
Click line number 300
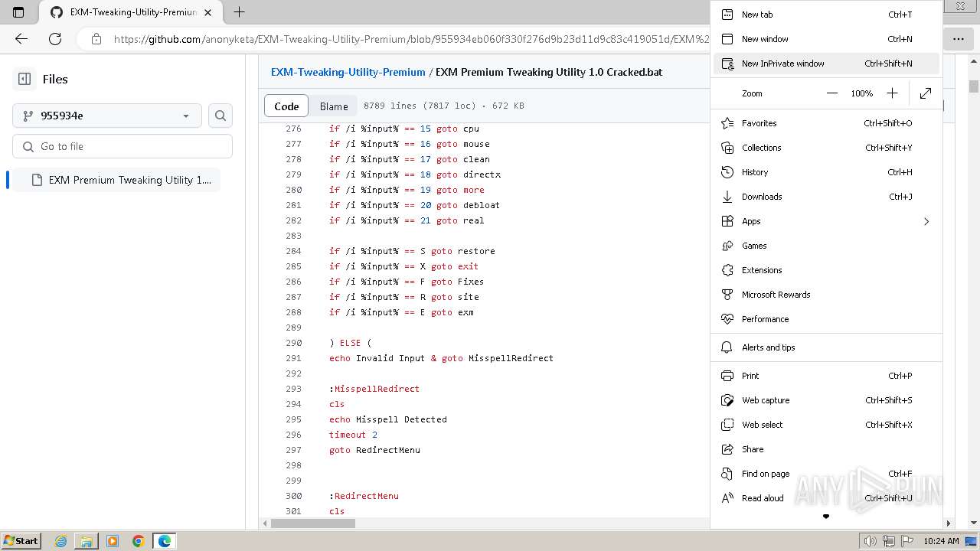pyautogui.click(x=293, y=496)
